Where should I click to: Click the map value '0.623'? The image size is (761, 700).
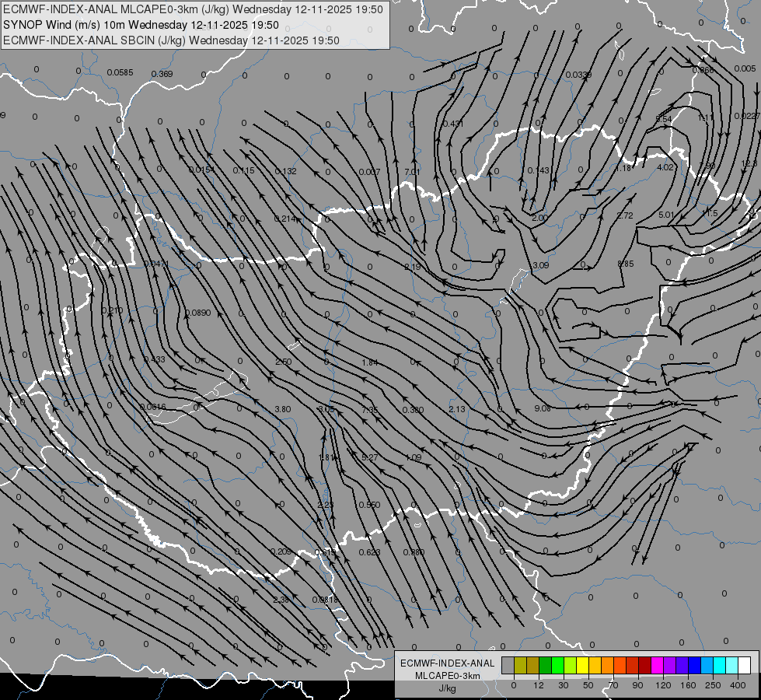click(x=370, y=552)
